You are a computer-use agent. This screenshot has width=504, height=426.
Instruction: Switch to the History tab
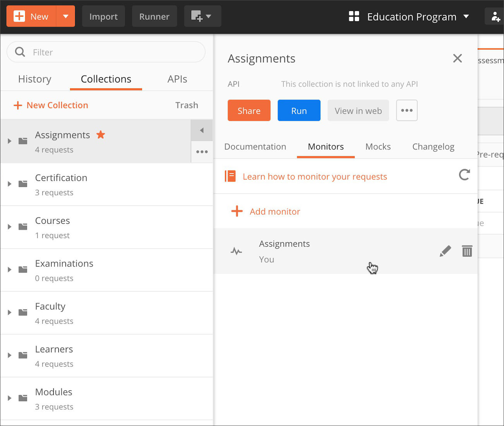click(34, 79)
